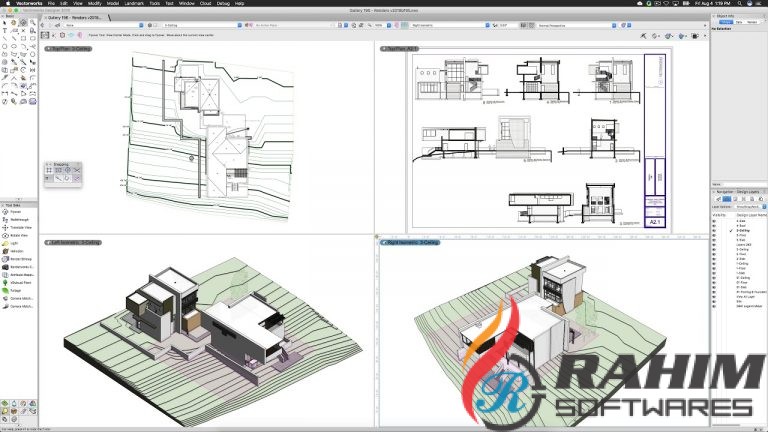
Task: Choose the Rotate View tool
Action: click(x=18, y=236)
